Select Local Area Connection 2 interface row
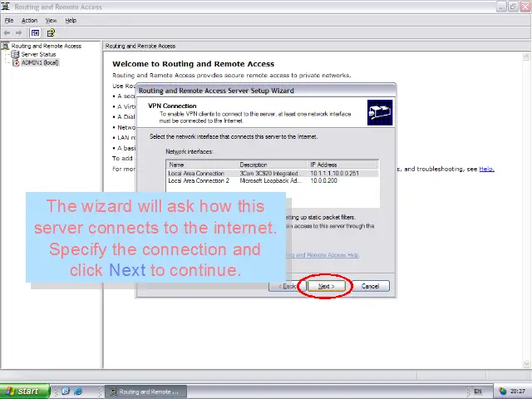The width and height of the screenshot is (532, 399). pyautogui.click(x=273, y=181)
